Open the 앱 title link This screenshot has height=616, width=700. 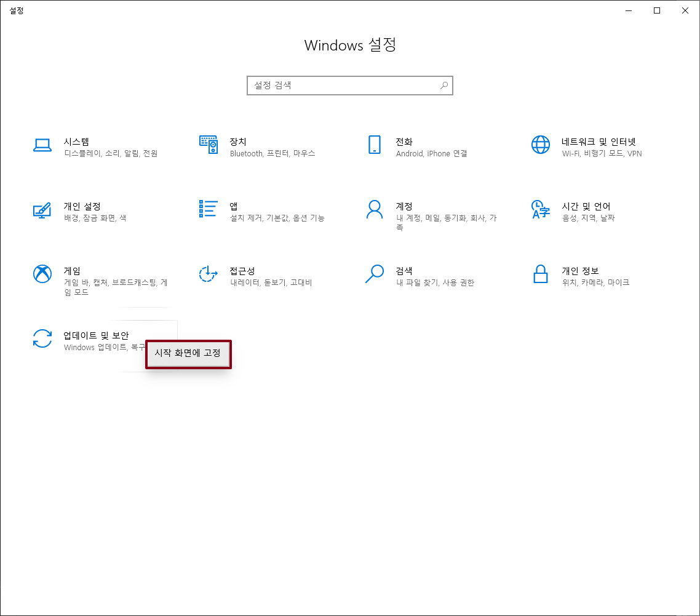pyautogui.click(x=234, y=206)
